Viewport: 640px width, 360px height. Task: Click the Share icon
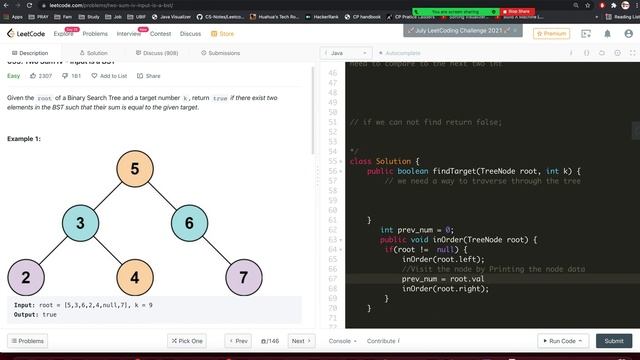140,76
